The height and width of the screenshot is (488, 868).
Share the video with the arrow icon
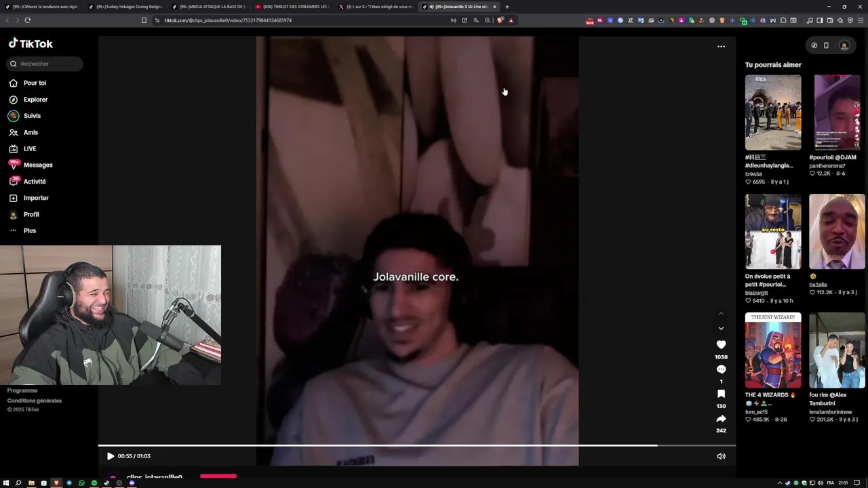721,419
